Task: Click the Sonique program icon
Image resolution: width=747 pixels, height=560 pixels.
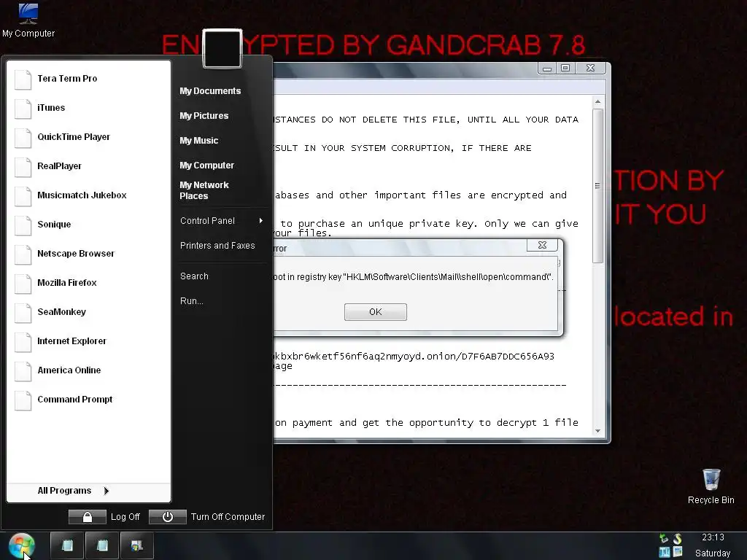Action: [23, 225]
